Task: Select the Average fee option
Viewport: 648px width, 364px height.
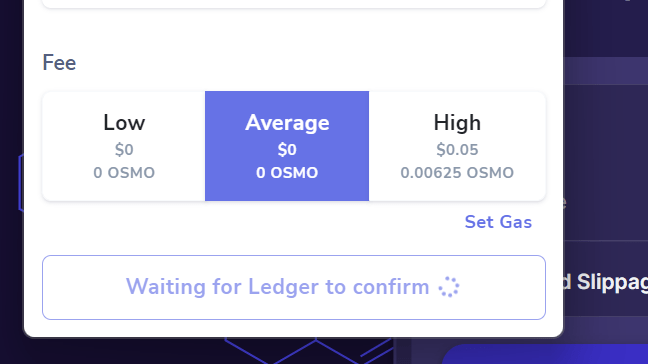Action: 287,146
